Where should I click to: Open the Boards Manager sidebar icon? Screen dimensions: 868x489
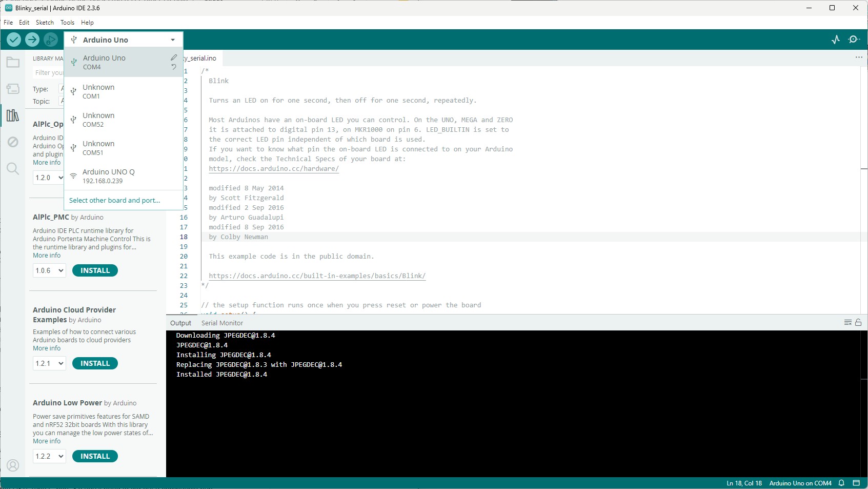point(13,89)
